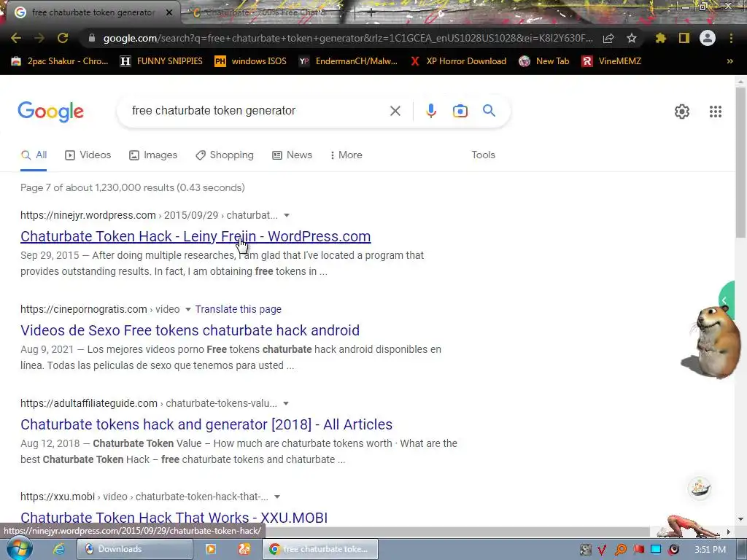Submit search with the magnifying glass icon
The height and width of the screenshot is (560, 747).
489,111
